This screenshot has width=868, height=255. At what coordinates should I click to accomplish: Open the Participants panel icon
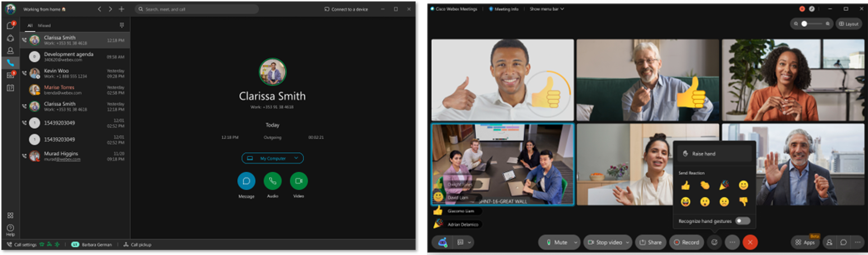[x=829, y=242]
